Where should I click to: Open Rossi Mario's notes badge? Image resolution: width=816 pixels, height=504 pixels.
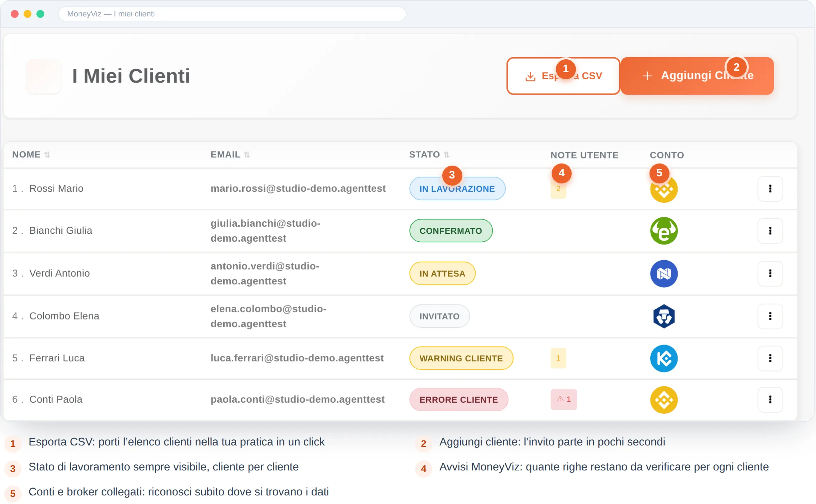coord(558,189)
